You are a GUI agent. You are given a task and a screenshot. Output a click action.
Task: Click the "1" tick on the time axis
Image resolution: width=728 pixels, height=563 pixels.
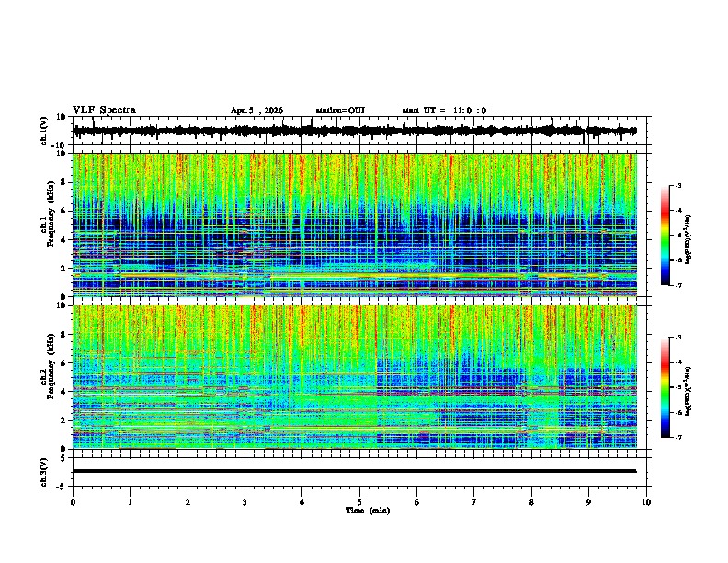pyautogui.click(x=130, y=502)
